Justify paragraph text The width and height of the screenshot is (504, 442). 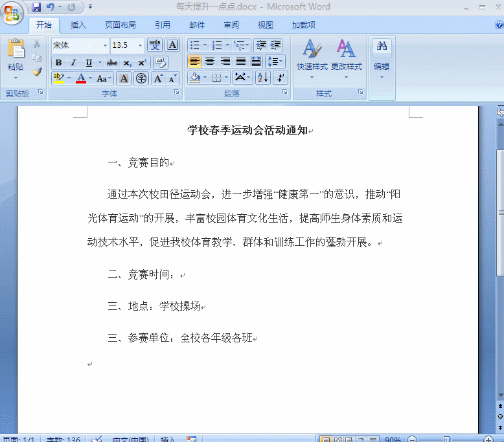241,61
